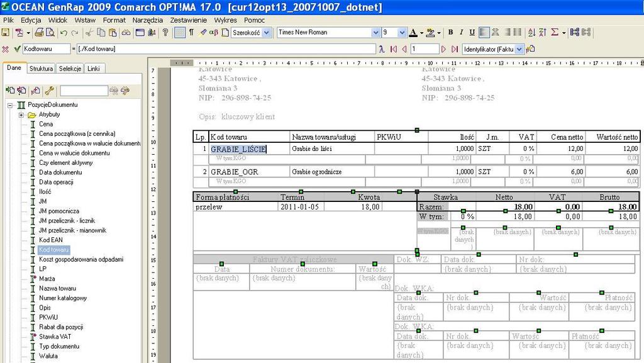Click the Paste clipboard icon
Image resolution: width=644 pixels, height=363 pixels.
(113, 33)
